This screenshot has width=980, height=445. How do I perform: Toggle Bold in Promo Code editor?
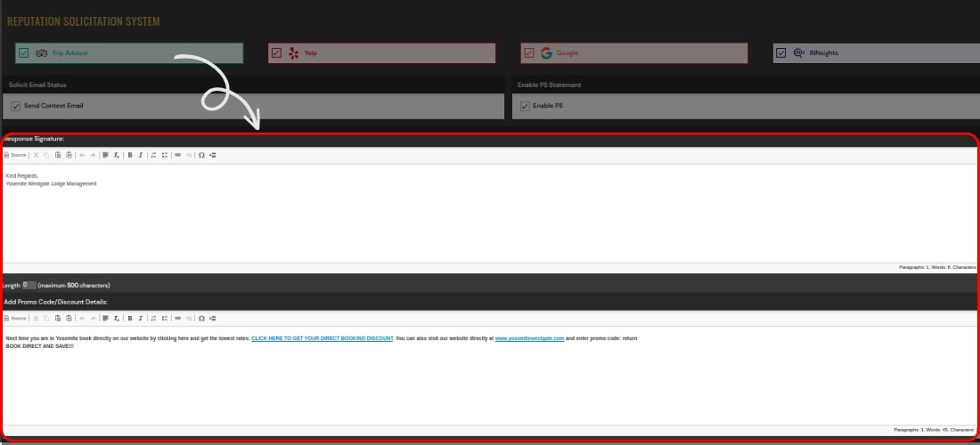tap(130, 319)
